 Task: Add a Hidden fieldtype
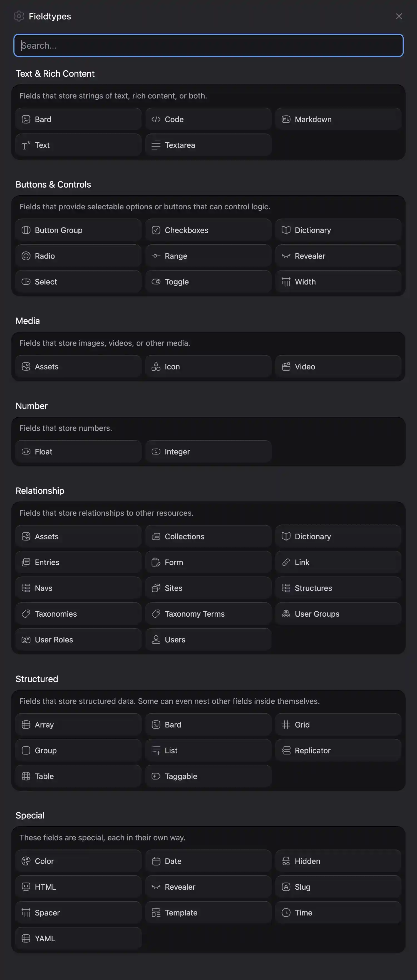[338, 861]
